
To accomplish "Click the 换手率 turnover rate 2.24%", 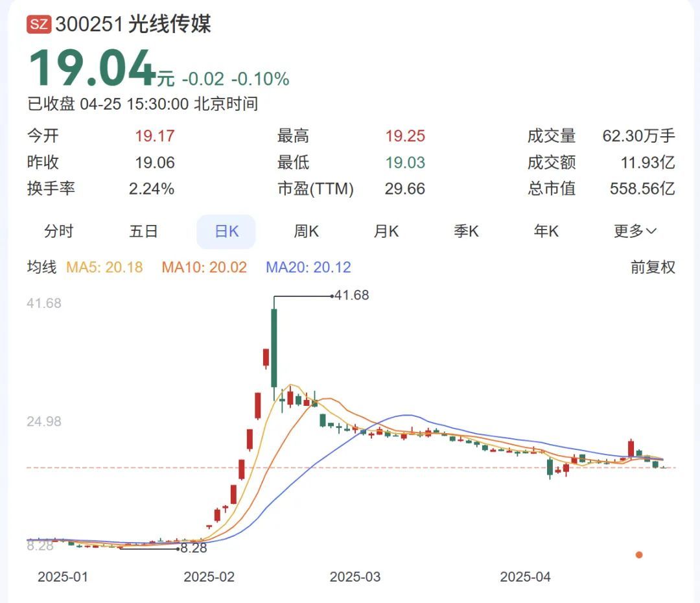I will tap(151, 189).
